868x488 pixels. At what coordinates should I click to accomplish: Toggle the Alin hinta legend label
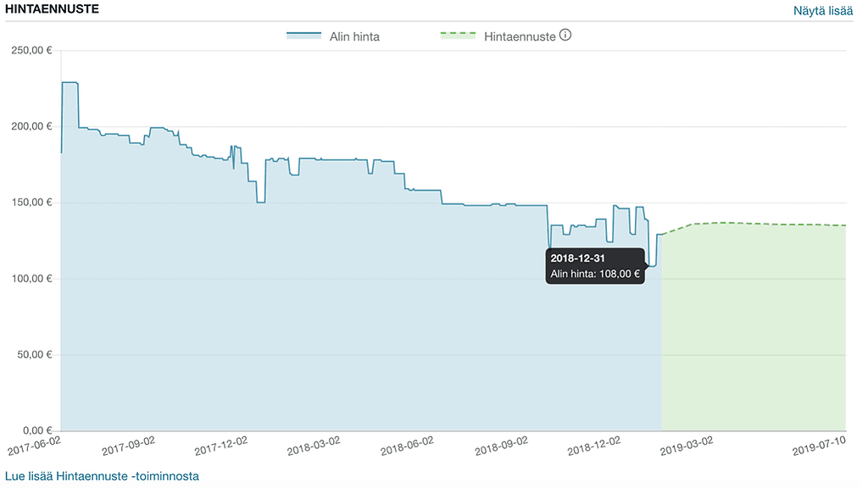(354, 36)
